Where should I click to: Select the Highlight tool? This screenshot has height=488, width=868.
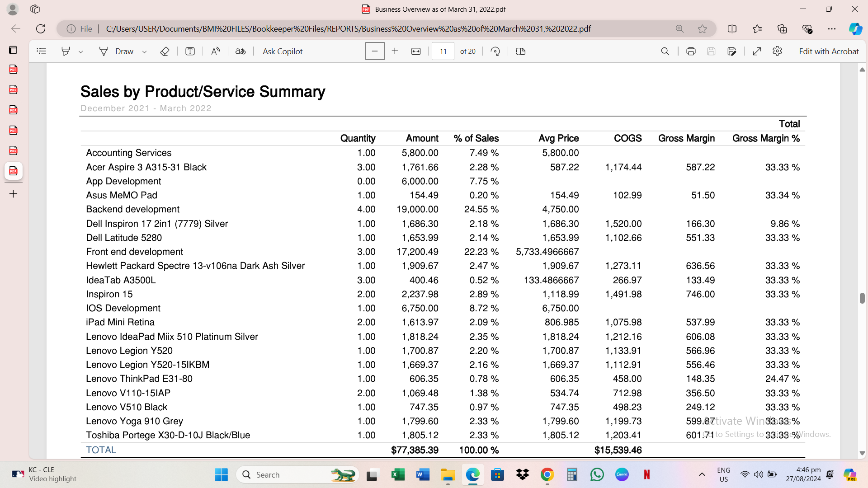point(66,51)
